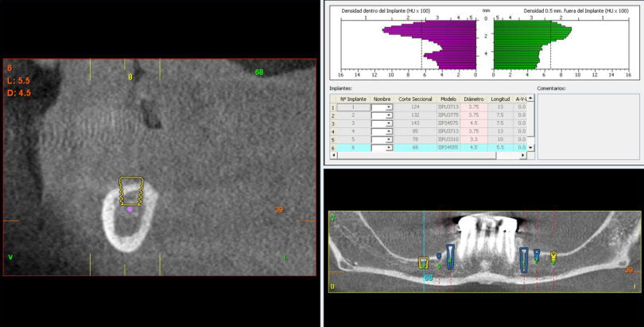This screenshot has width=644, height=327.
Task: Click the small blue implant 5 in panoramic
Action: 438,256
